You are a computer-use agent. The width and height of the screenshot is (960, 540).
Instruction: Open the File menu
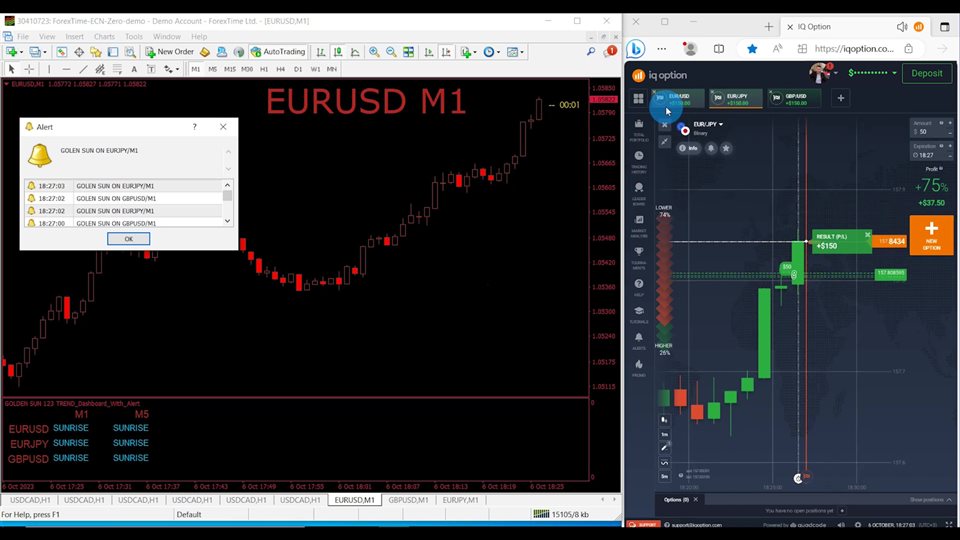[x=23, y=37]
